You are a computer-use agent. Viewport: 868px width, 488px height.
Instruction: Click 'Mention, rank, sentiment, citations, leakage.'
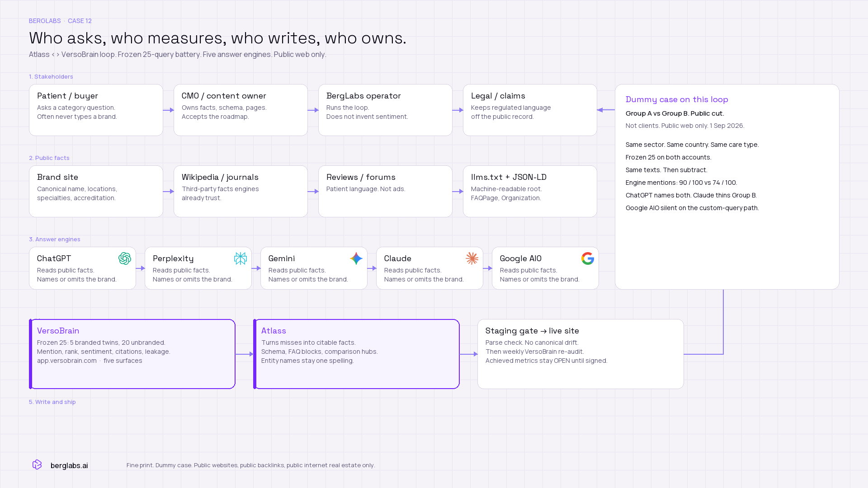[104, 352]
